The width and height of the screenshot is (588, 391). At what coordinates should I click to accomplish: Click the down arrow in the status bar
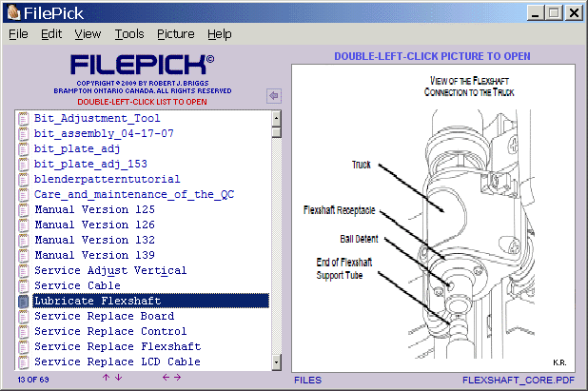point(119,377)
